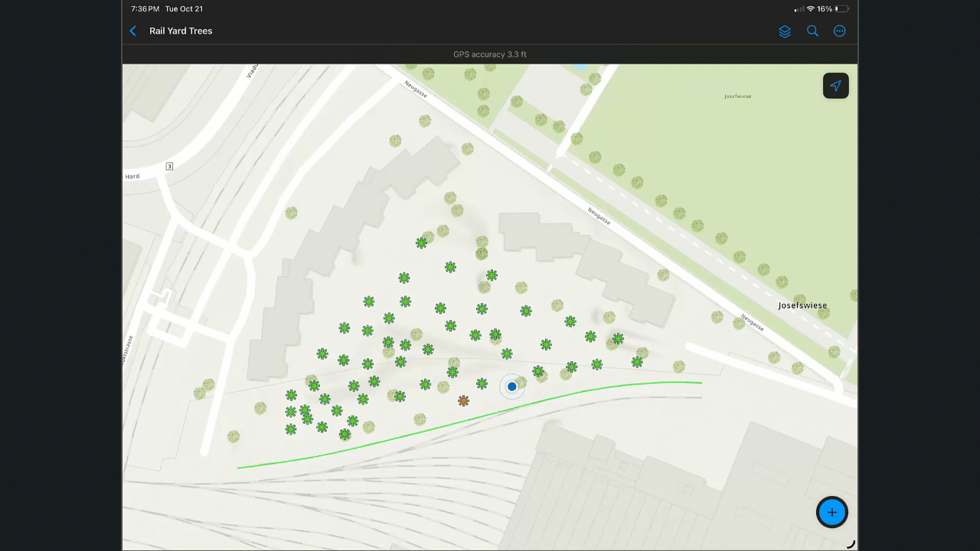Open the Layers panel in the top toolbar

[x=784, y=31]
